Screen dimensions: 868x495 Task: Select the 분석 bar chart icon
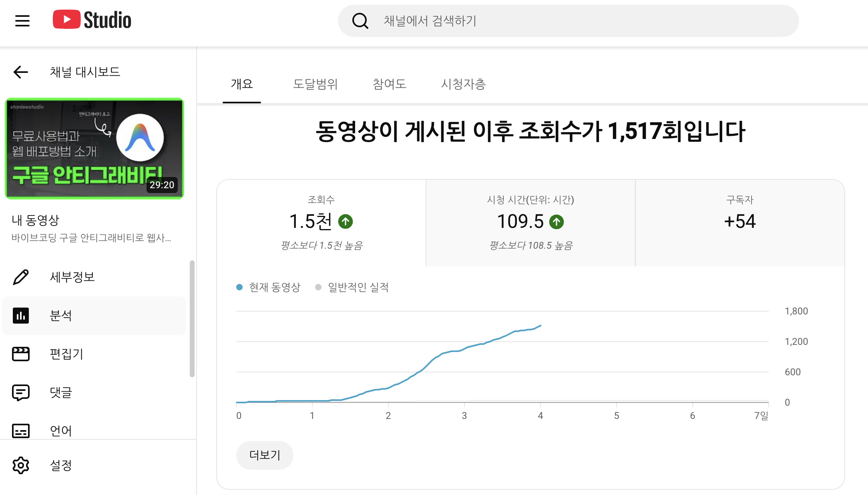(x=21, y=316)
